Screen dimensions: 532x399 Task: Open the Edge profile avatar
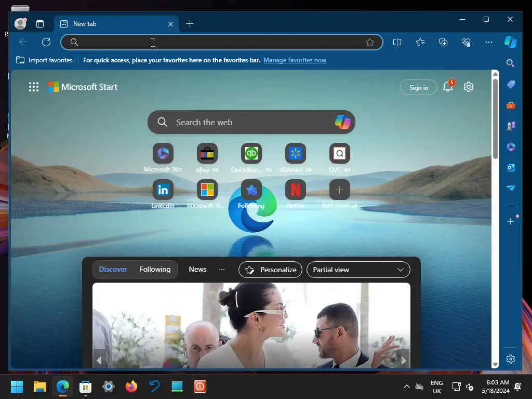pyautogui.click(x=20, y=23)
